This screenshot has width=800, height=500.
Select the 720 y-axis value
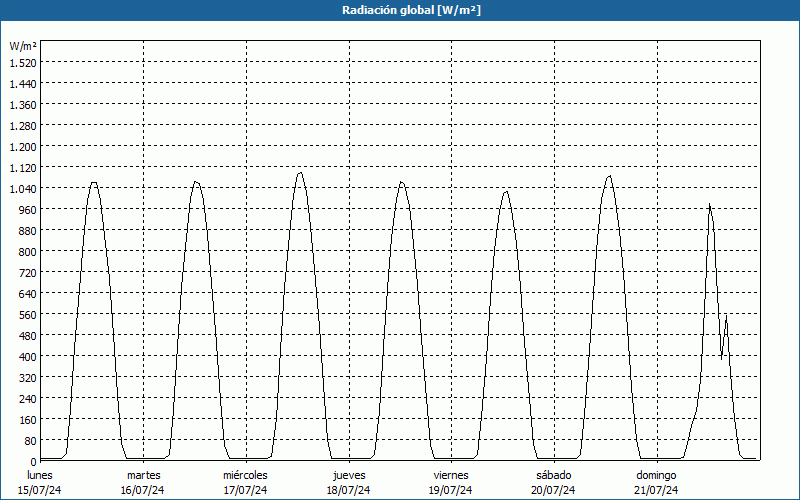(29, 273)
